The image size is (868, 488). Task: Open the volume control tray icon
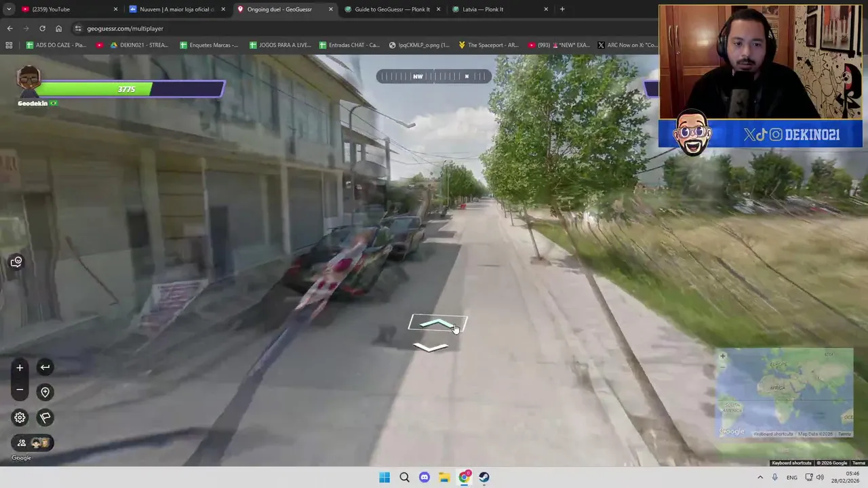(820, 477)
